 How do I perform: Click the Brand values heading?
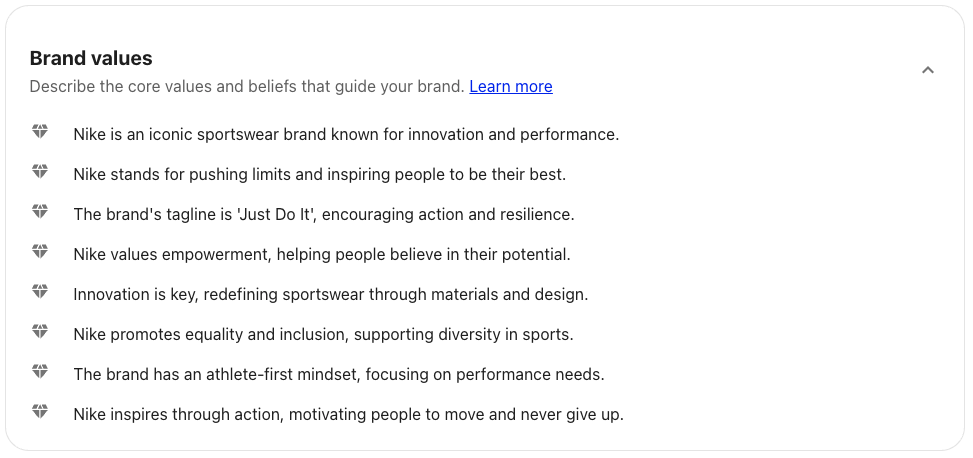click(91, 58)
